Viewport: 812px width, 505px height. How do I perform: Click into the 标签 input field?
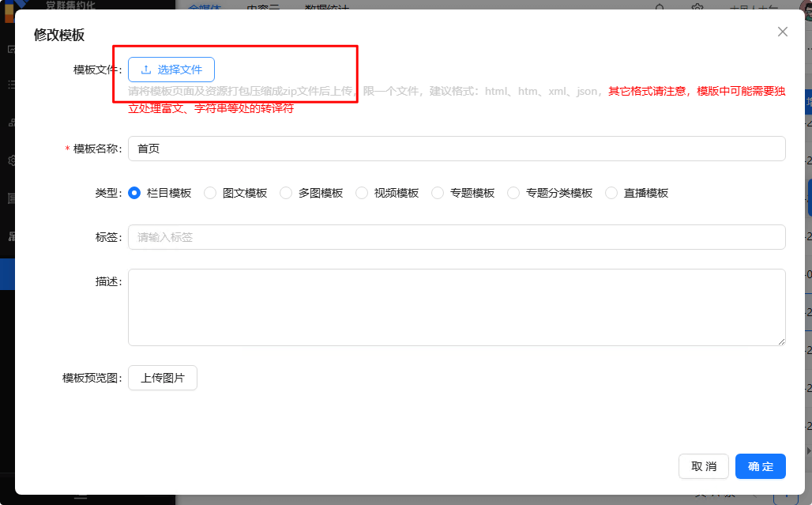tap(457, 237)
